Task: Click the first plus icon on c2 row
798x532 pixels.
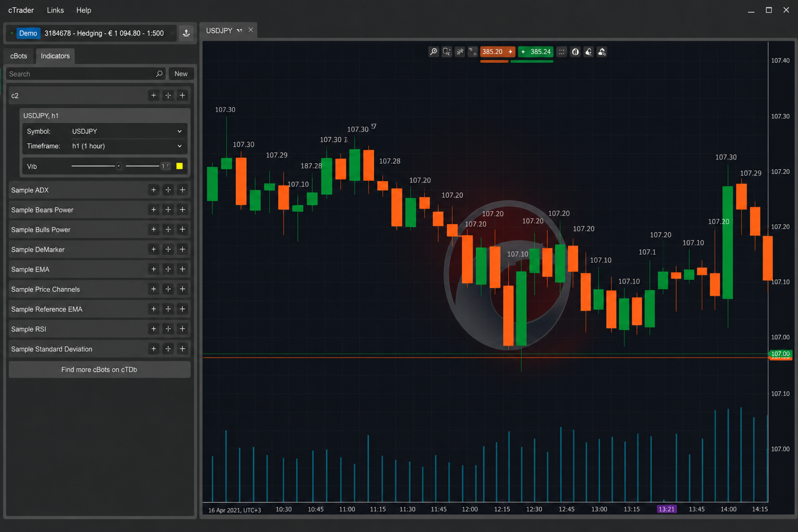Action: [x=153, y=96]
